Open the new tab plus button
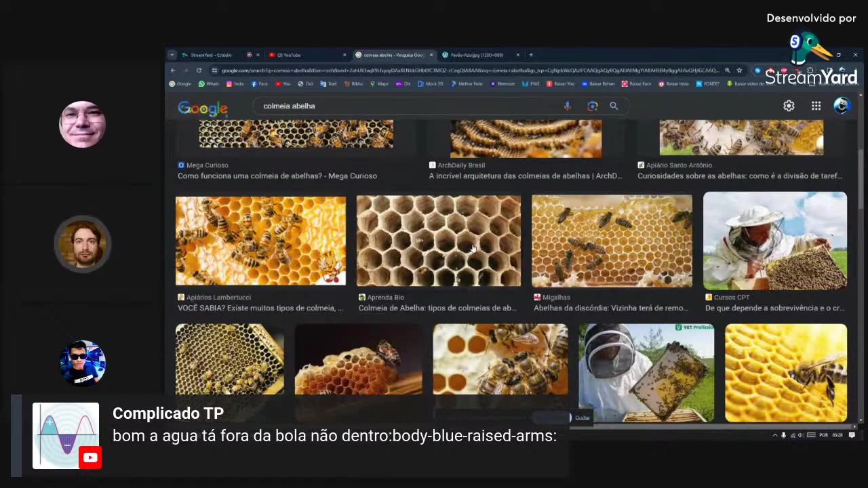The height and width of the screenshot is (488, 868). pyautogui.click(x=531, y=55)
